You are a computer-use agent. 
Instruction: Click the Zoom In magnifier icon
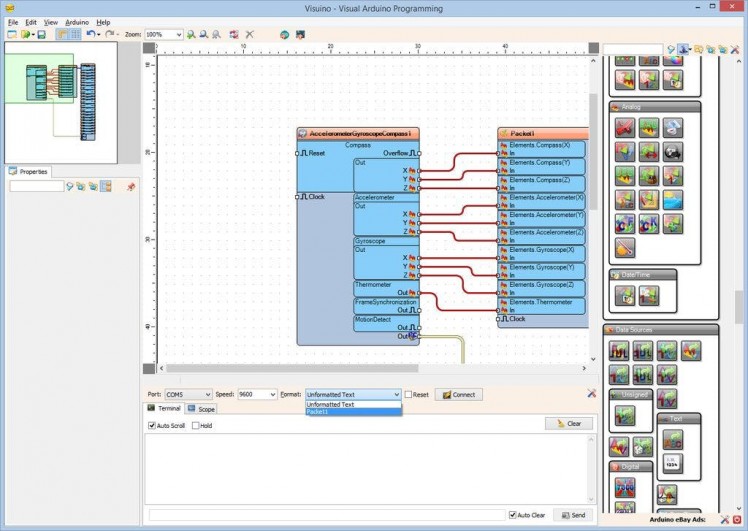click(192, 34)
